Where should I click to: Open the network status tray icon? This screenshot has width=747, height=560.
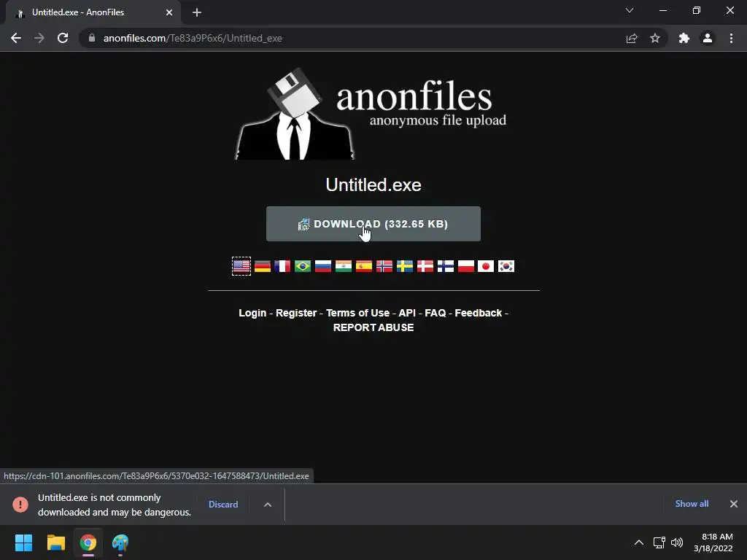659,542
